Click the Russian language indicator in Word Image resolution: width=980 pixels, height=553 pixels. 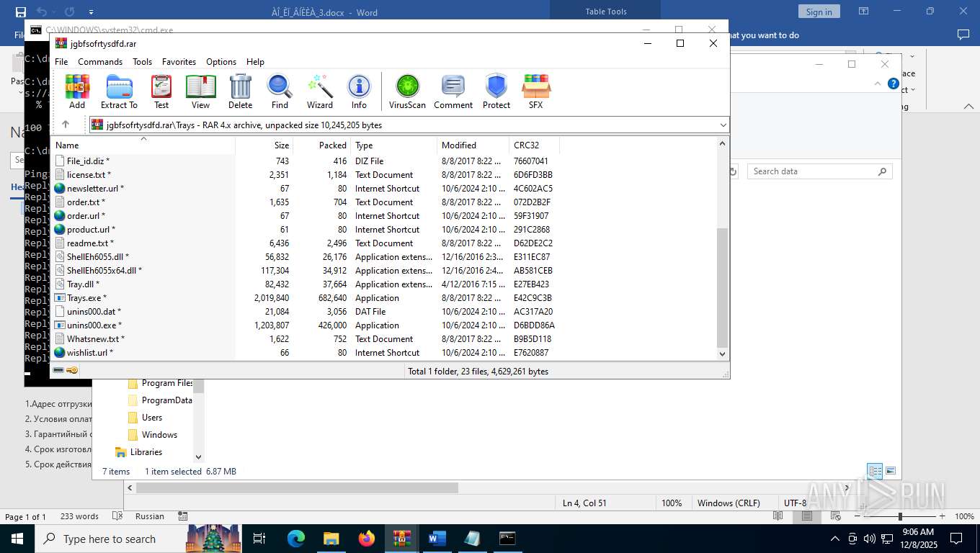(x=150, y=516)
